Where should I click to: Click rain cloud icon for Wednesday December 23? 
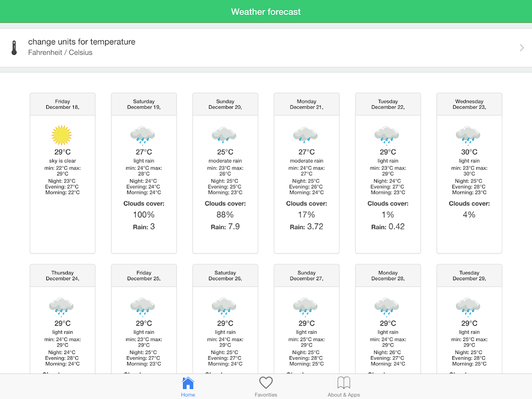click(468, 135)
